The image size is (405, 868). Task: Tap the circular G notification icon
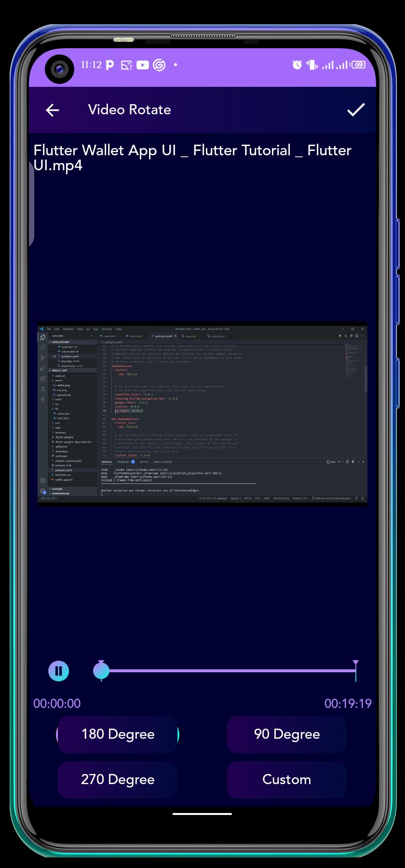click(x=159, y=65)
